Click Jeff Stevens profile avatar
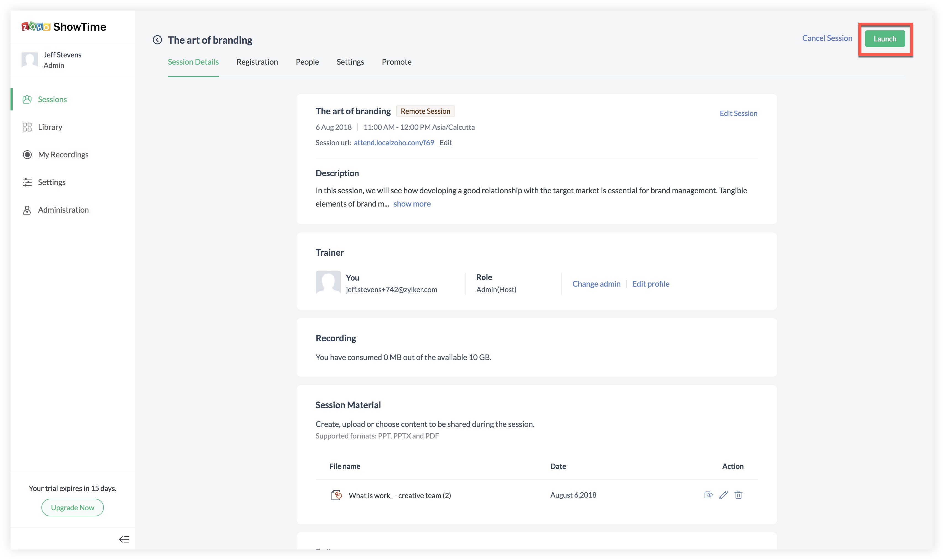The height and width of the screenshot is (560, 944). [x=30, y=60]
